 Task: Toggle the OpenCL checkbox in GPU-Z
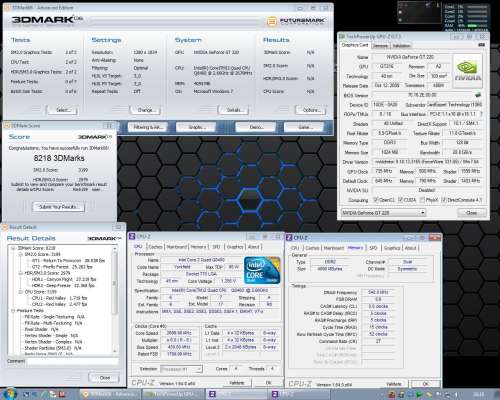pyautogui.click(x=376, y=200)
